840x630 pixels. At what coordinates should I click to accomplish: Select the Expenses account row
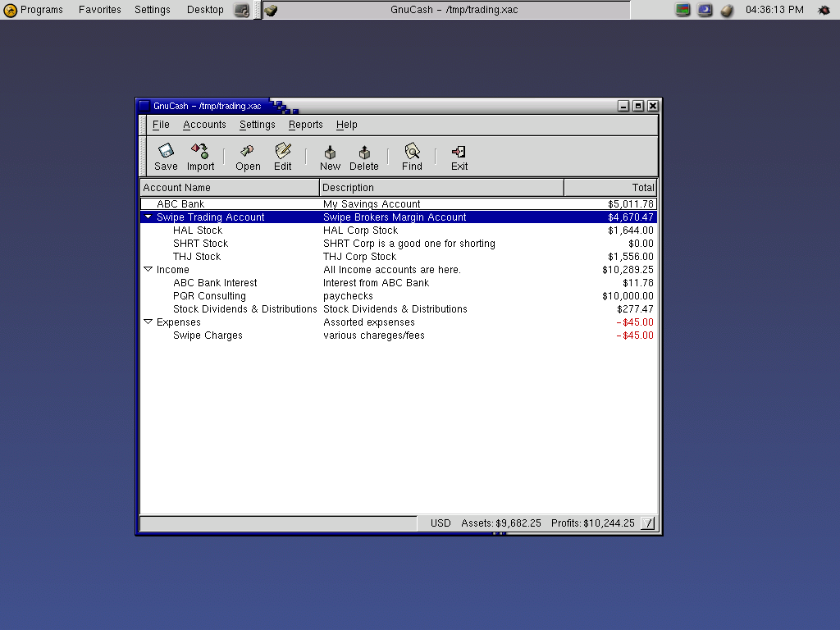point(399,322)
